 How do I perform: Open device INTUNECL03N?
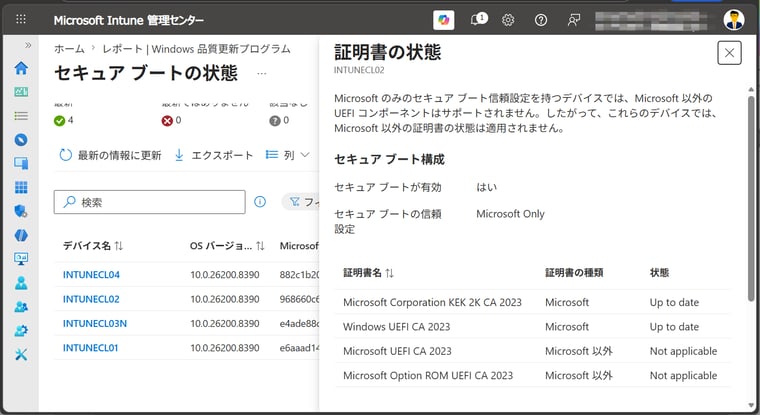pyautogui.click(x=95, y=323)
